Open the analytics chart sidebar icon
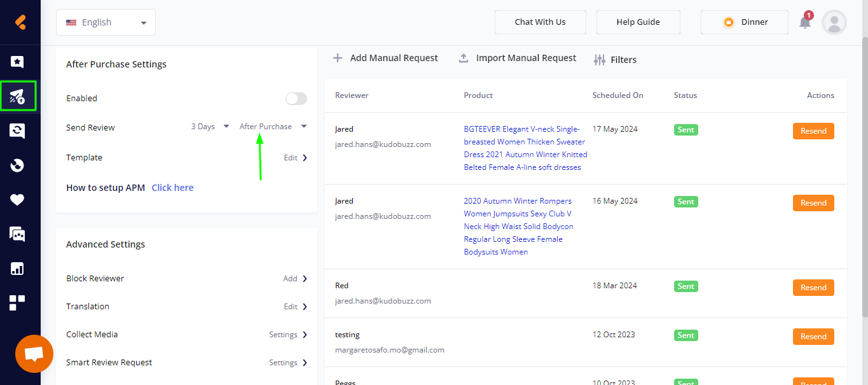This screenshot has width=868, height=385. click(17, 269)
